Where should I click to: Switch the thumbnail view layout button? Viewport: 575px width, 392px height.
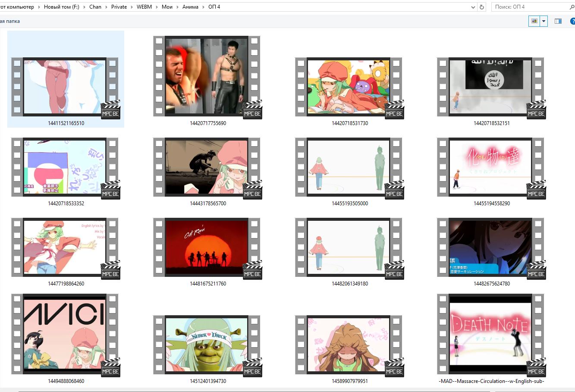(x=534, y=21)
